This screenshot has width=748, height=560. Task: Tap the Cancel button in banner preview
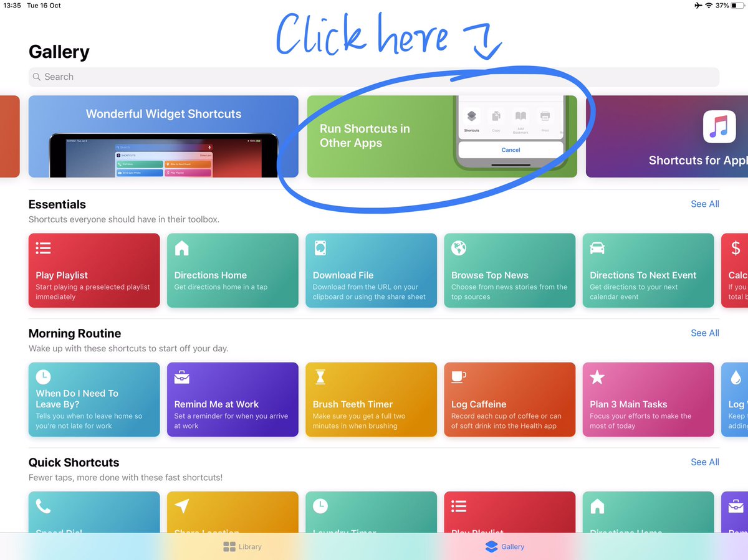(x=511, y=150)
